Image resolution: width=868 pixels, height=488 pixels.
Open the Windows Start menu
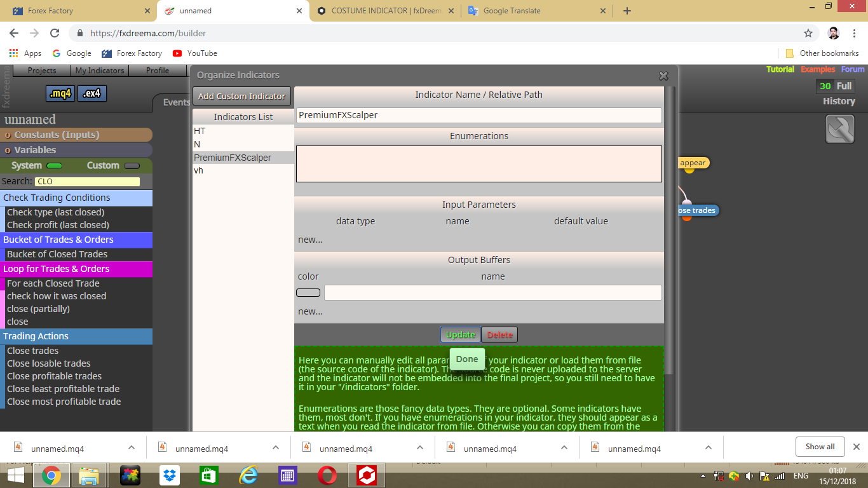pos(15,475)
